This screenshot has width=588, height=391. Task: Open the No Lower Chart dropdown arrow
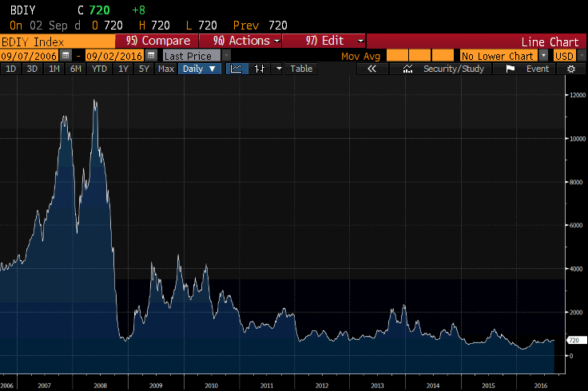point(543,56)
